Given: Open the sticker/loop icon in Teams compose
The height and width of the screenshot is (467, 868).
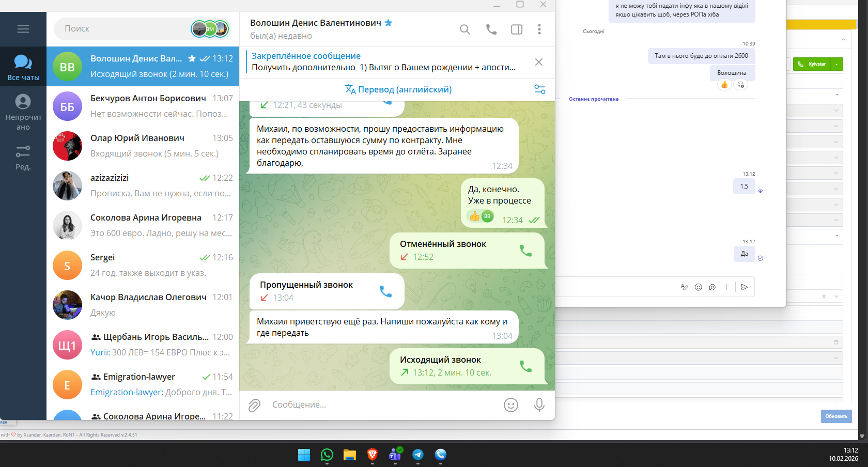Looking at the screenshot, I should coord(712,287).
